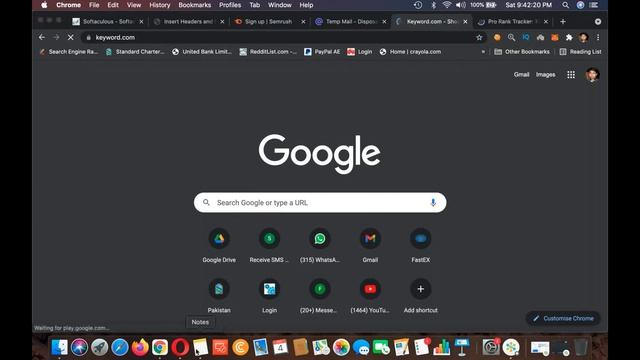Screen dimensions: 640x360
Task: Click the Google search box
Action: click(x=320, y=202)
